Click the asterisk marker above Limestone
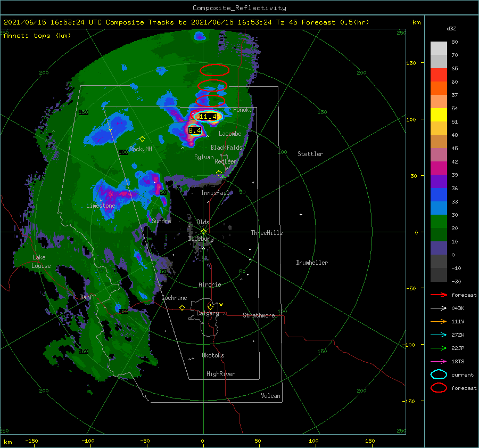The image size is (479, 448). pyautogui.click(x=101, y=201)
